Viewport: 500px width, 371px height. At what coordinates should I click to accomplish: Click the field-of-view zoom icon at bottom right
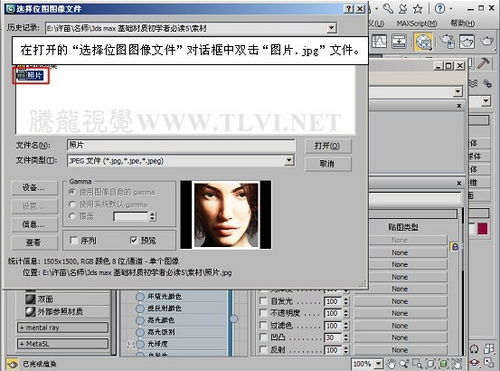point(489,363)
